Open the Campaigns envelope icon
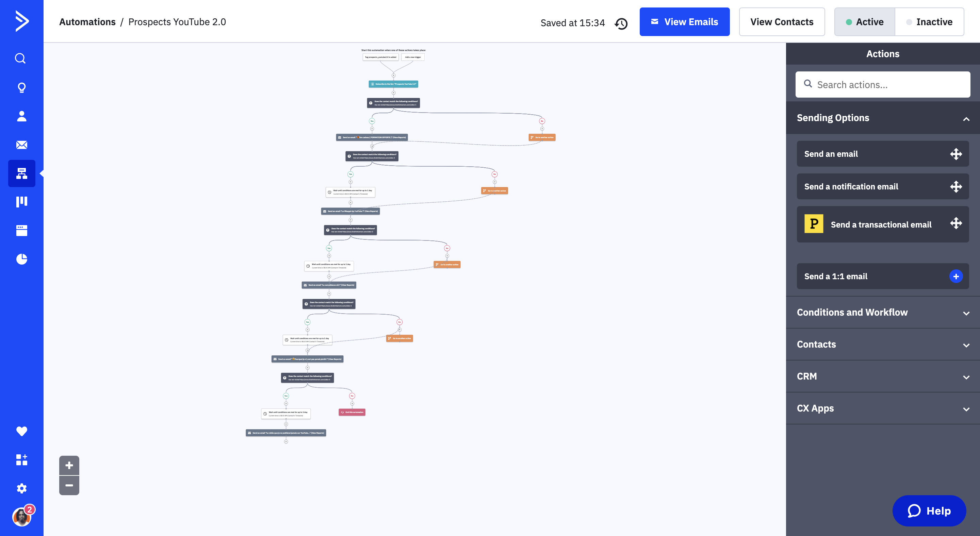Screen dimensions: 980x536 22,145
